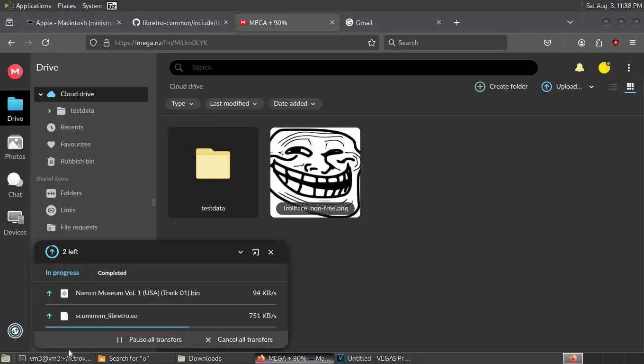
Task: Click the Upload button
Action: 562,86
